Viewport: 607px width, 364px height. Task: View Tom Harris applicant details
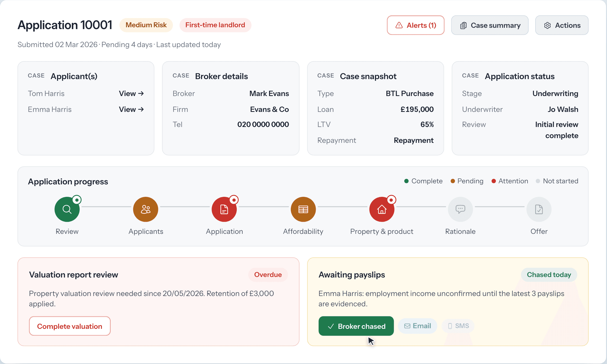[x=131, y=93]
